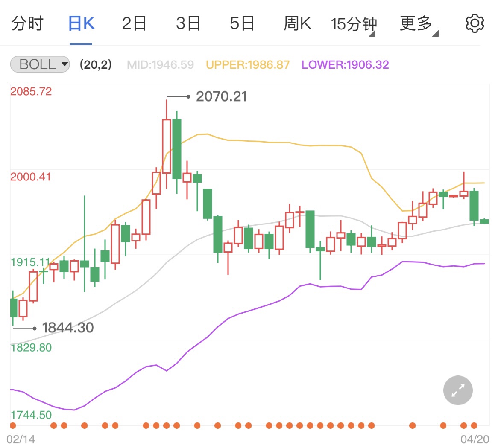Screen dimensions: 498x448
Task: Select the 日K daily candlestick tab
Action: tap(81, 23)
